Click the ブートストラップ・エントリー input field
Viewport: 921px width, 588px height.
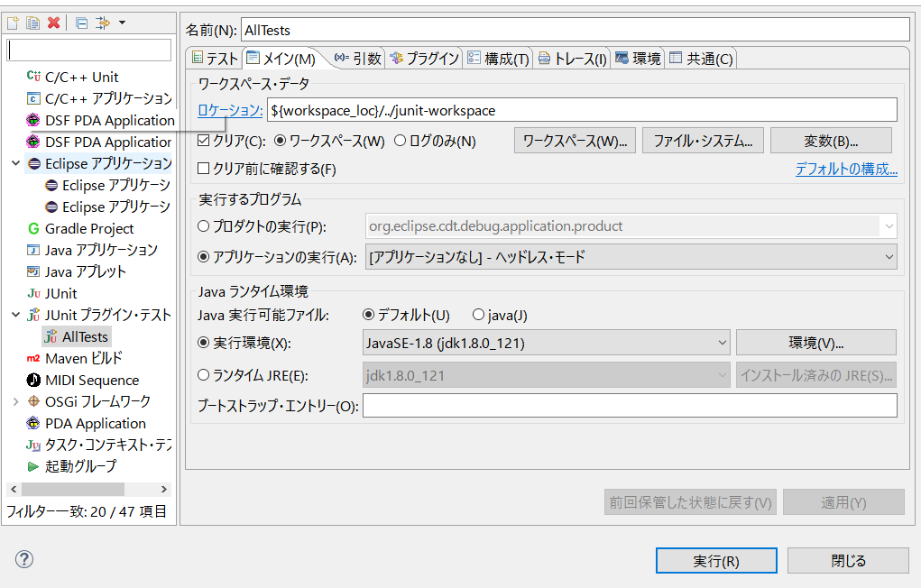click(x=630, y=406)
